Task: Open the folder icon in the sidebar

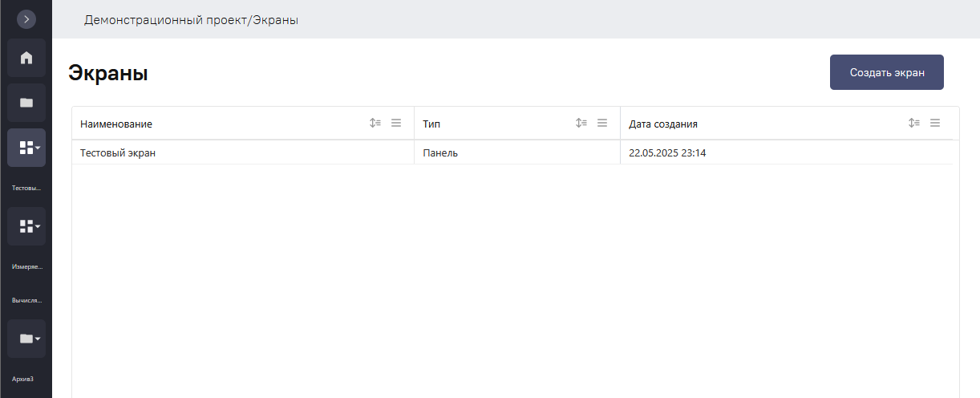Action: pos(26,103)
